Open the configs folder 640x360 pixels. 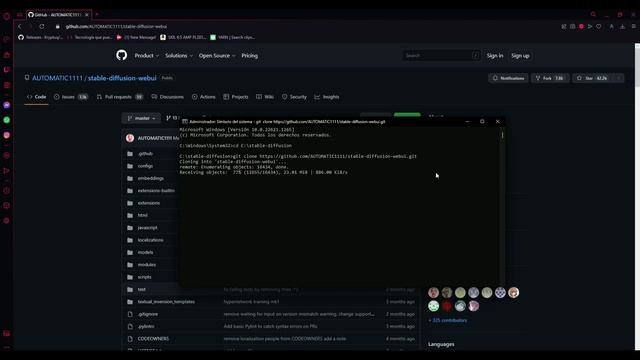point(145,166)
